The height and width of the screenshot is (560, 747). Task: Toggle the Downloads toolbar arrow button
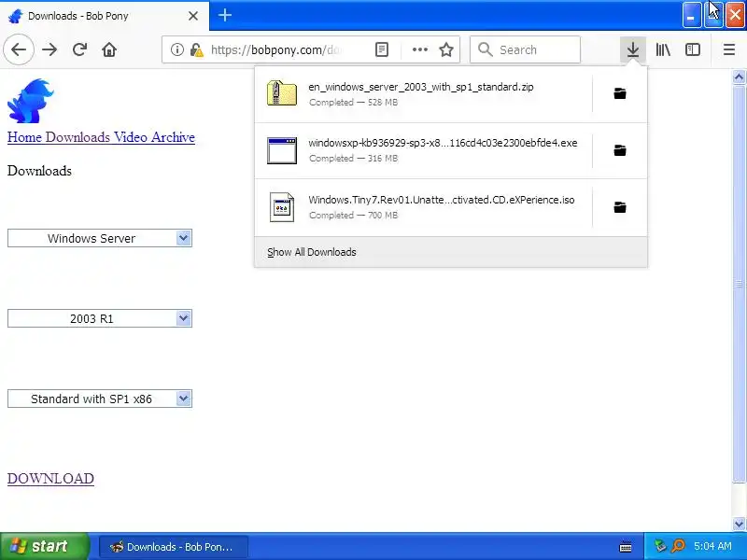(633, 49)
